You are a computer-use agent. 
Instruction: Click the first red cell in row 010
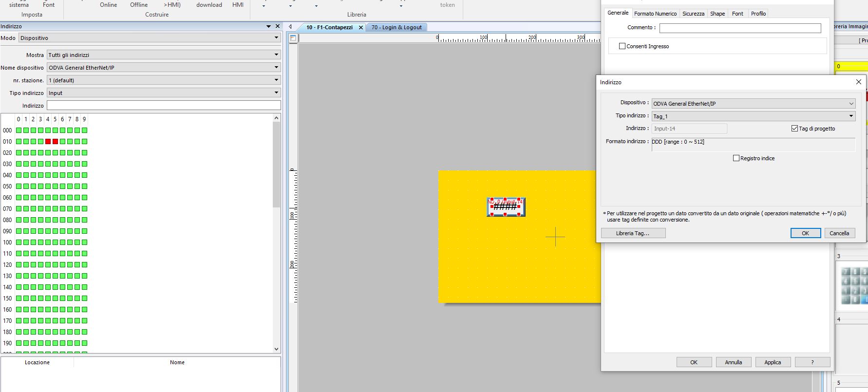click(48, 142)
